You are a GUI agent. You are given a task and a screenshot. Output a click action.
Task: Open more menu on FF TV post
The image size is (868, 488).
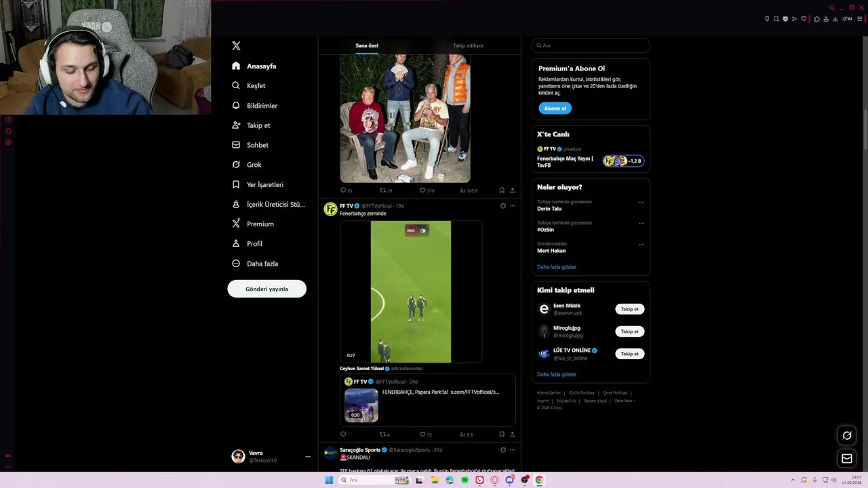pos(512,206)
